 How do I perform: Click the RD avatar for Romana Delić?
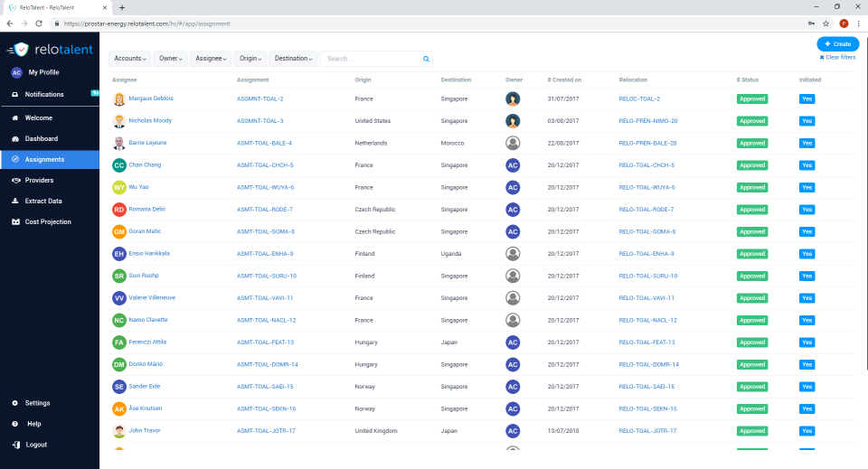point(119,210)
